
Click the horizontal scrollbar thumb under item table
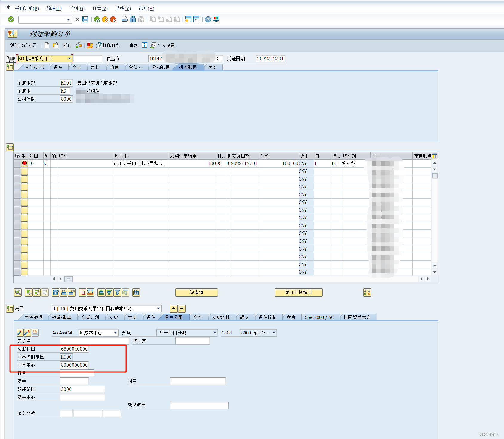[x=68, y=279]
